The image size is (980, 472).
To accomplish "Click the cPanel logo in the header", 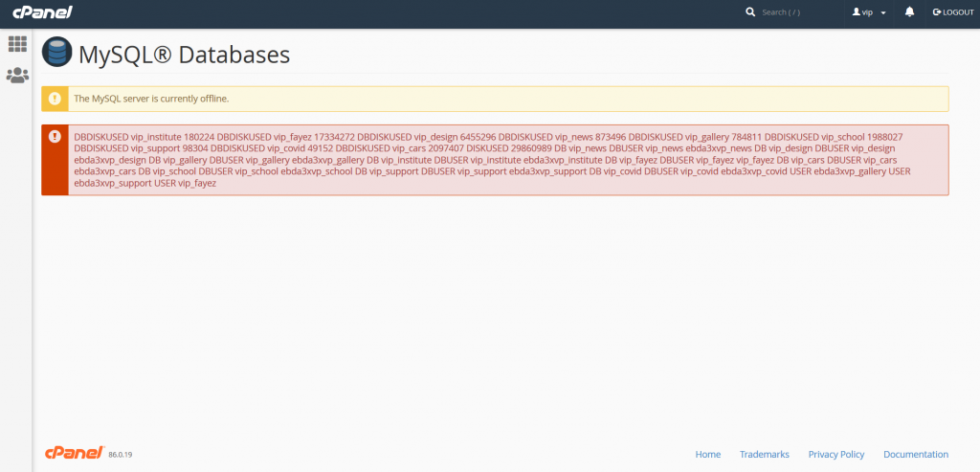I will tap(42, 11).
